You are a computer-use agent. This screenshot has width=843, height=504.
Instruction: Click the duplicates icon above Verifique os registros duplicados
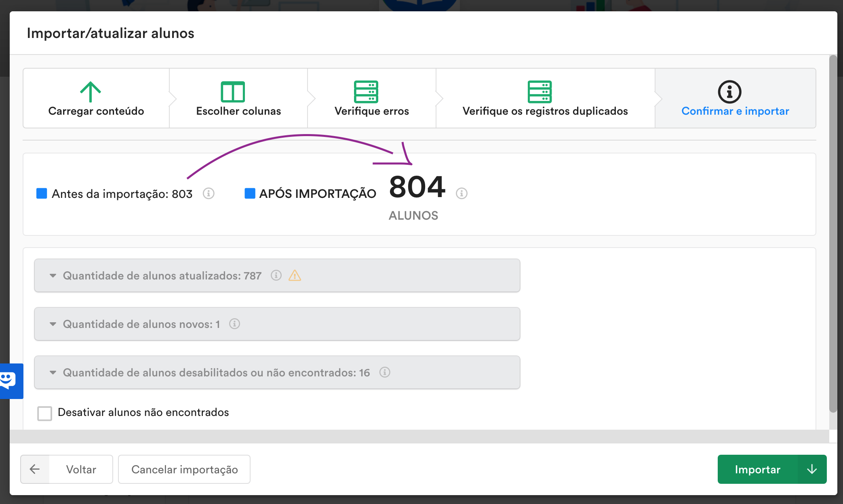(x=540, y=92)
